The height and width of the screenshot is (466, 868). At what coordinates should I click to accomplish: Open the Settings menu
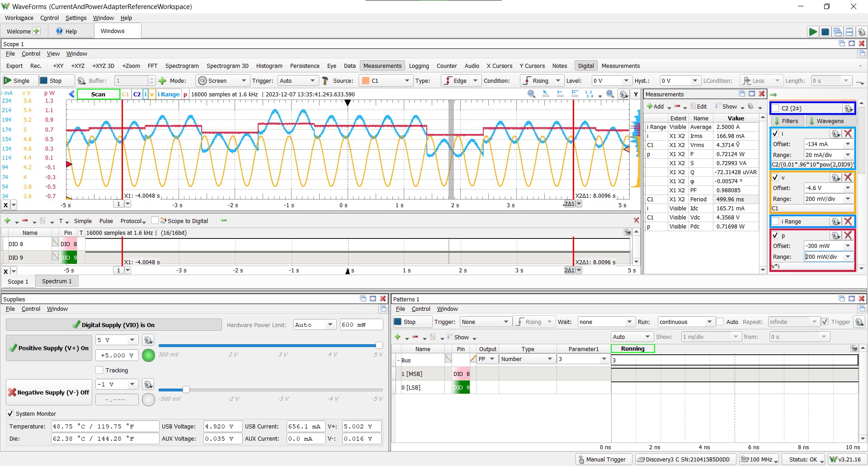click(x=76, y=18)
